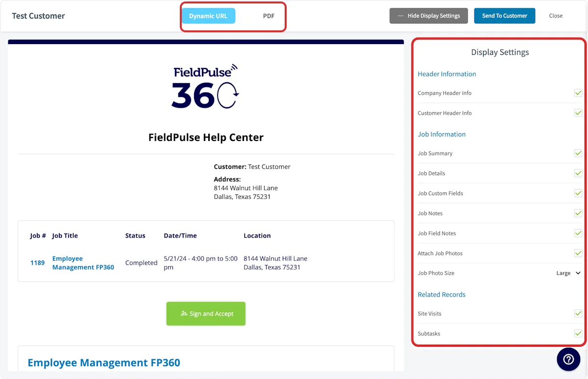
Task: Click the Sign and Accept button
Action: pos(206,313)
